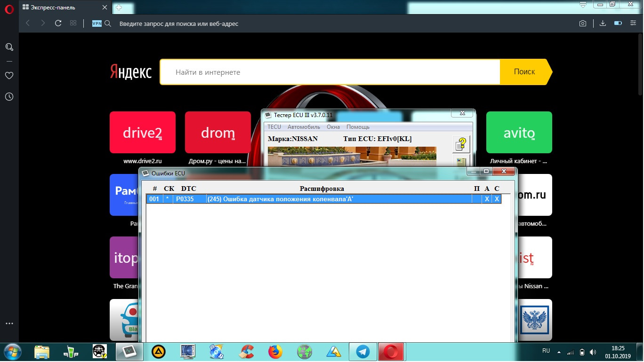Viewport: 644px width, 362px height.
Task: Go back in Opera navigation
Action: point(28,23)
